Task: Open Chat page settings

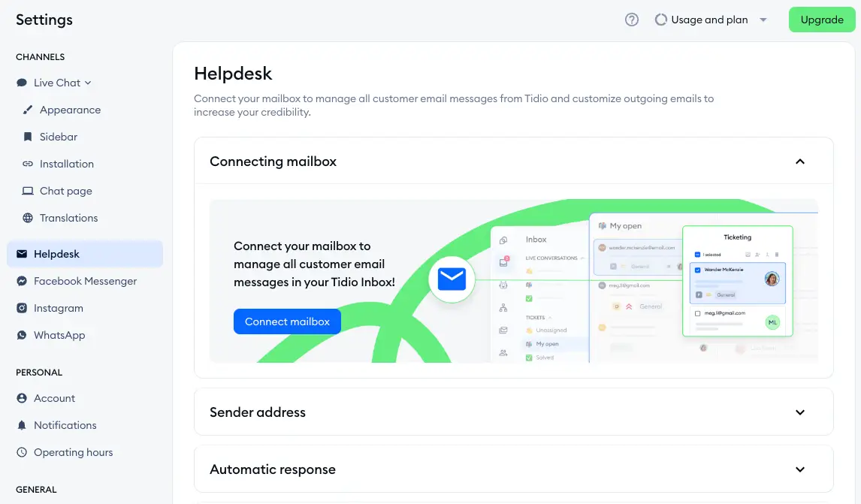Action: tap(66, 191)
